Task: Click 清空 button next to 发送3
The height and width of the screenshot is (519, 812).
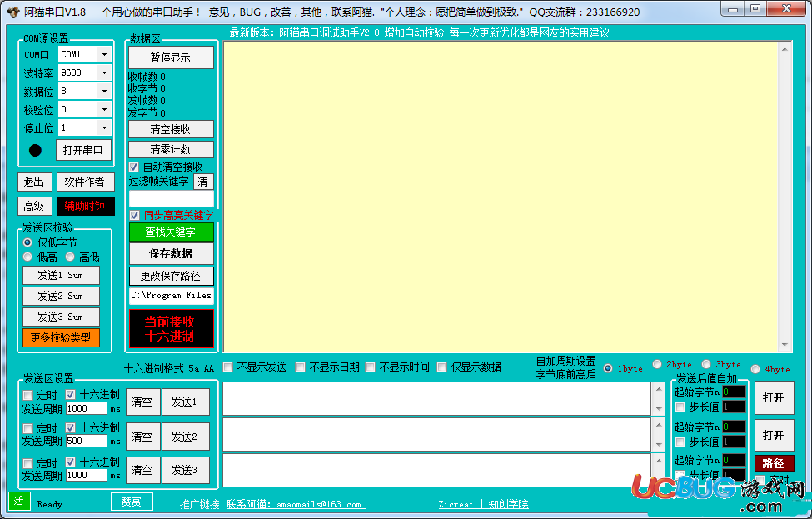Action: click(142, 470)
